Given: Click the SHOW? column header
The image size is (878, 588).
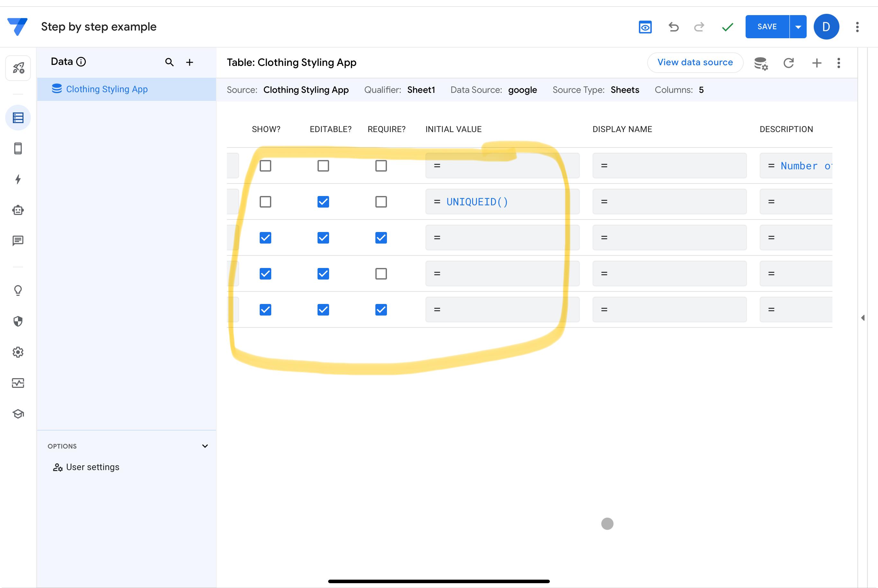Looking at the screenshot, I should click(266, 129).
